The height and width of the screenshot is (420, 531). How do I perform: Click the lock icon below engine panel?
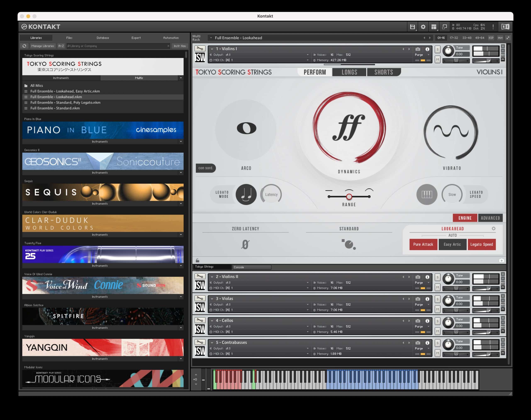coord(197,260)
